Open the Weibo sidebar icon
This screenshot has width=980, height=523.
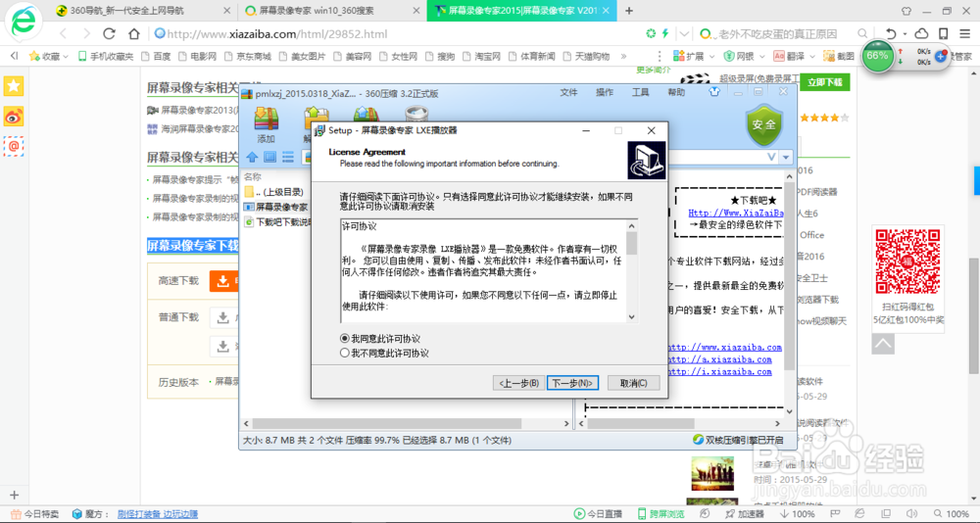13,117
